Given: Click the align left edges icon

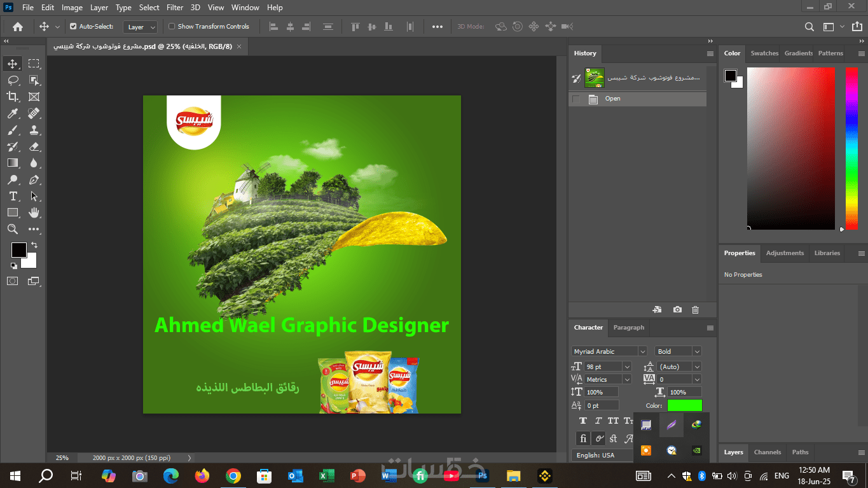Looking at the screenshot, I should 274,27.
